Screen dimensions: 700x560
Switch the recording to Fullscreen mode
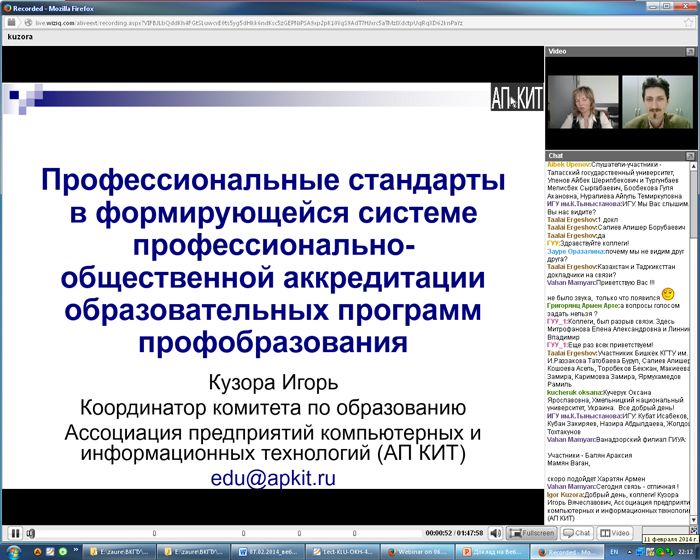[x=532, y=533]
